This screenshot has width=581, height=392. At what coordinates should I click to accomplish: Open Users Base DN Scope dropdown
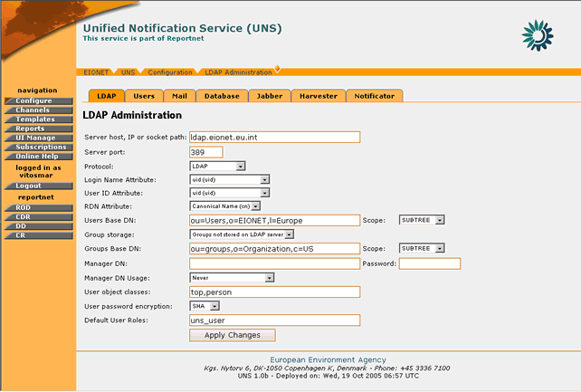pos(422,220)
